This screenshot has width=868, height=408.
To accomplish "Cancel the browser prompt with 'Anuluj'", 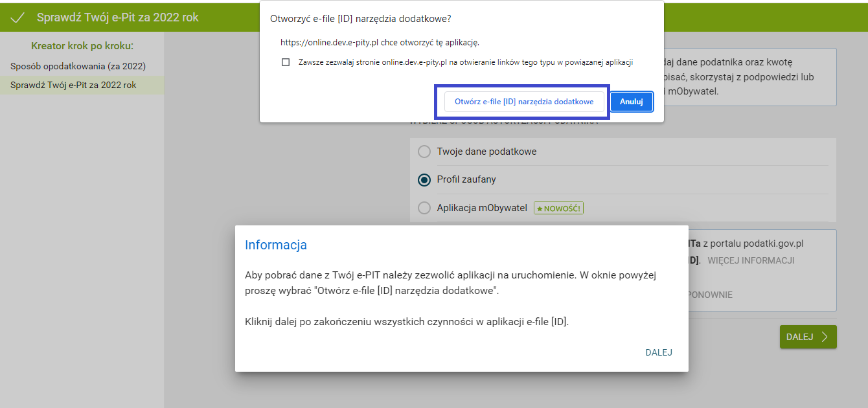I will [631, 102].
